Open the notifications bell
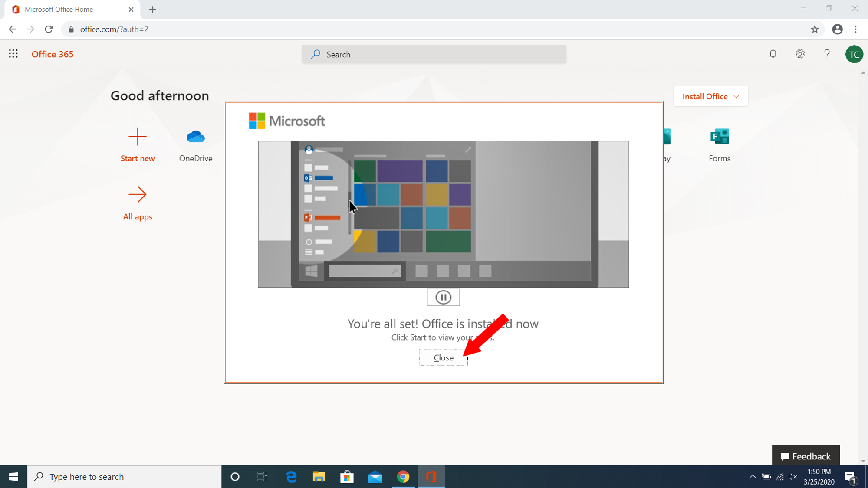Viewport: 868px width, 488px height. (773, 54)
